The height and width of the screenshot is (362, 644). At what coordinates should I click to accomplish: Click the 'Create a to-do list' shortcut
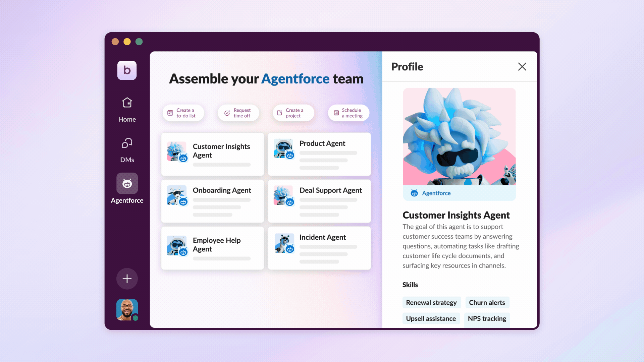(183, 113)
